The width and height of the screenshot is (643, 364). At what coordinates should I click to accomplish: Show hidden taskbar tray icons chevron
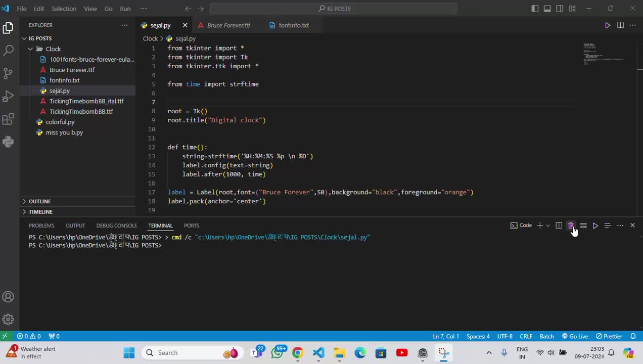click(x=489, y=353)
